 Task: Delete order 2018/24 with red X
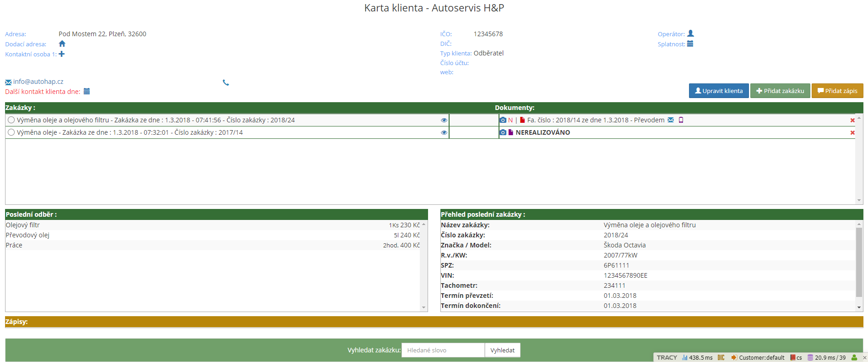click(x=852, y=121)
